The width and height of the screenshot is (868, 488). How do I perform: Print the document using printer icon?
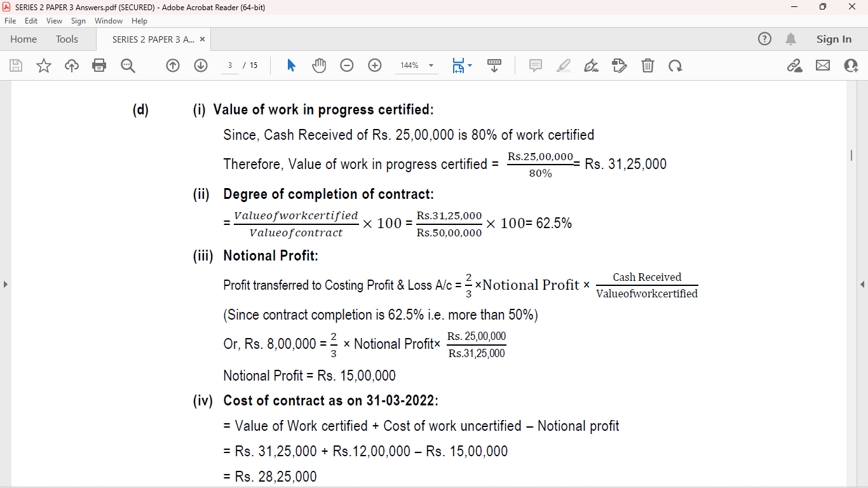[x=99, y=65]
